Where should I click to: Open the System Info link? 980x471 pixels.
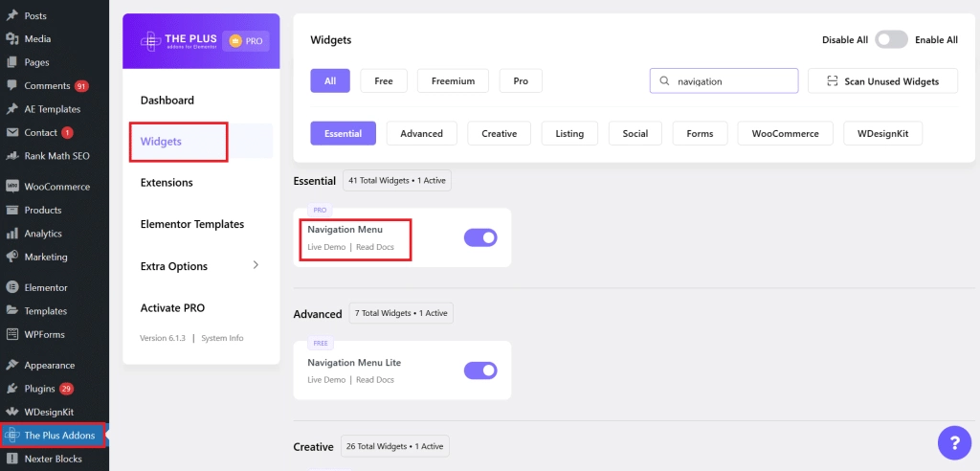pyautogui.click(x=222, y=338)
